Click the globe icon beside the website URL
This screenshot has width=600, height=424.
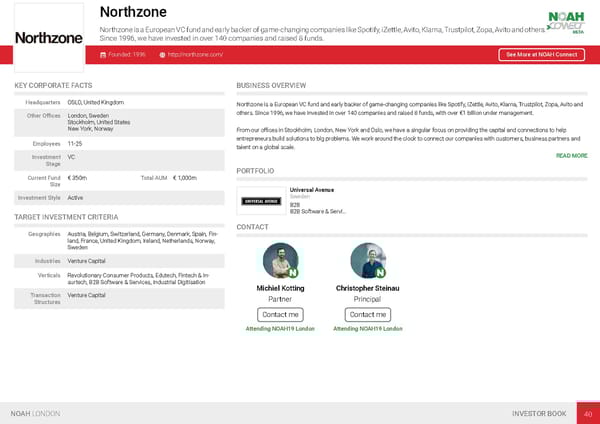click(x=163, y=54)
